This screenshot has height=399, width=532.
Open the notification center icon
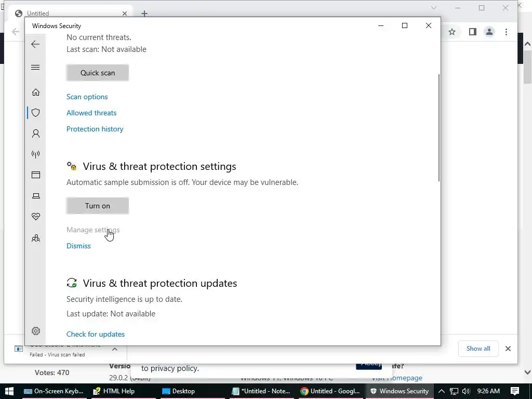coord(515,391)
